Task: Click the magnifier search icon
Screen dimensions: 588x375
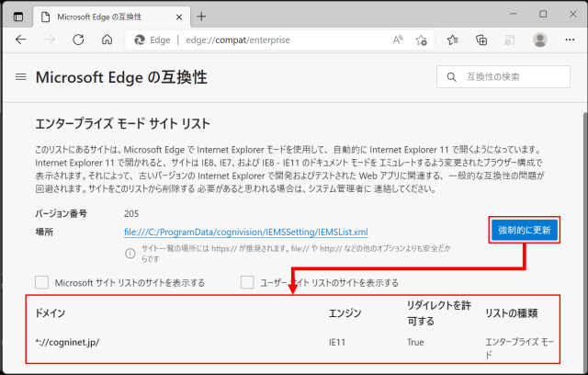Action: tap(451, 77)
